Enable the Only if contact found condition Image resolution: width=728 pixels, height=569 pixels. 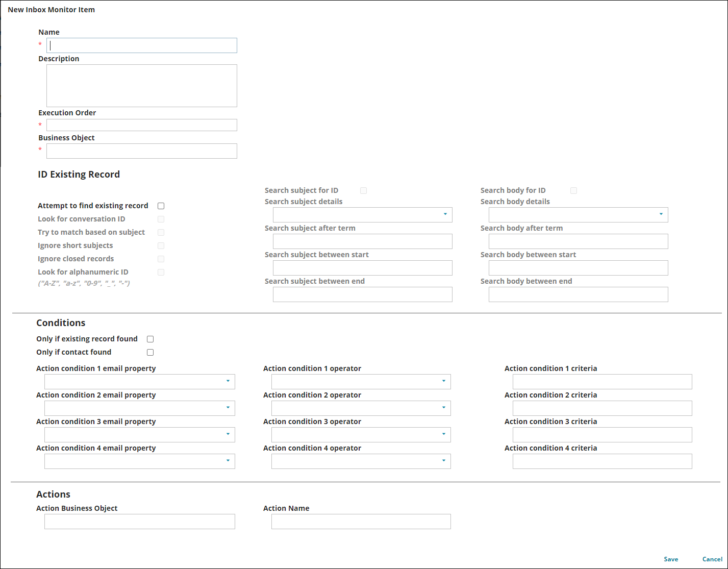pos(150,352)
